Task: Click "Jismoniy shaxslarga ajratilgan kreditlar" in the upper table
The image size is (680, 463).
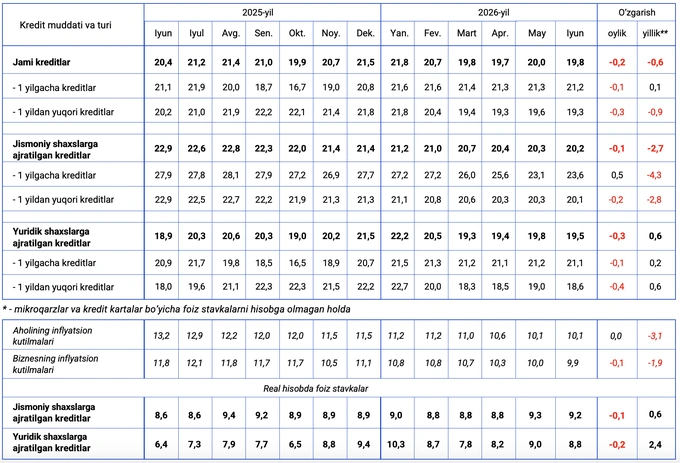Action: click(55, 150)
